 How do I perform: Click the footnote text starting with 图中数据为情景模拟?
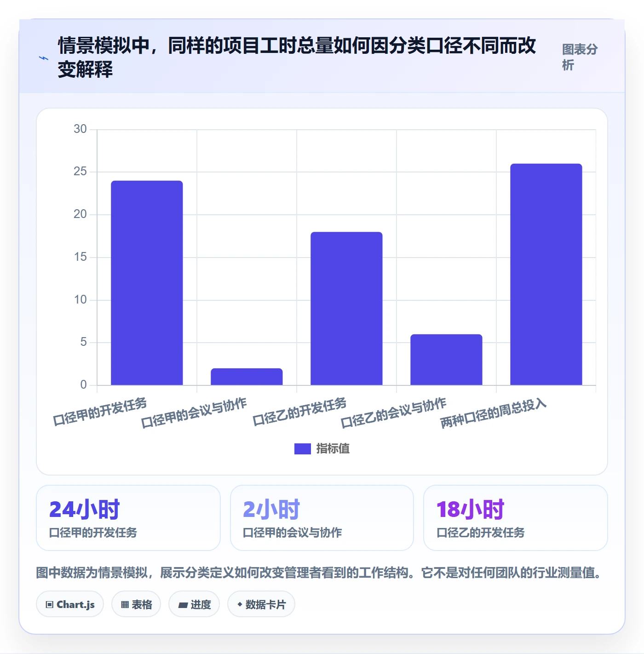click(318, 573)
